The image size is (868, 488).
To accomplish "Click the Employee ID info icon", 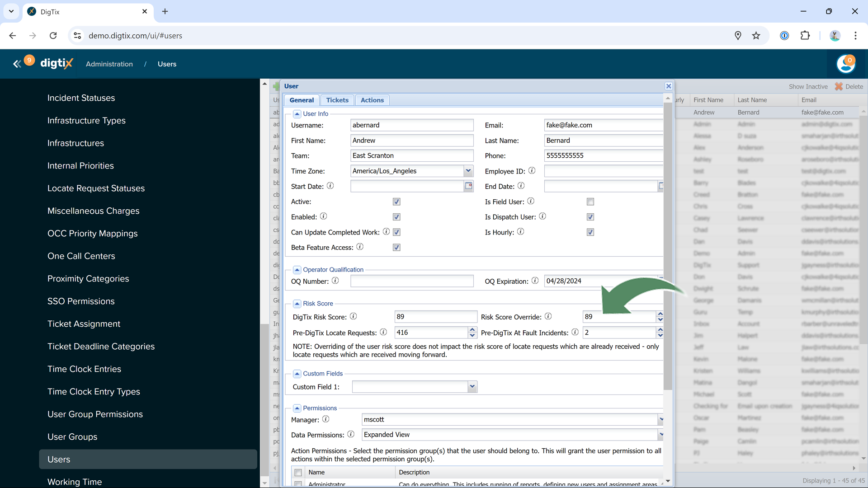I will pos(532,171).
